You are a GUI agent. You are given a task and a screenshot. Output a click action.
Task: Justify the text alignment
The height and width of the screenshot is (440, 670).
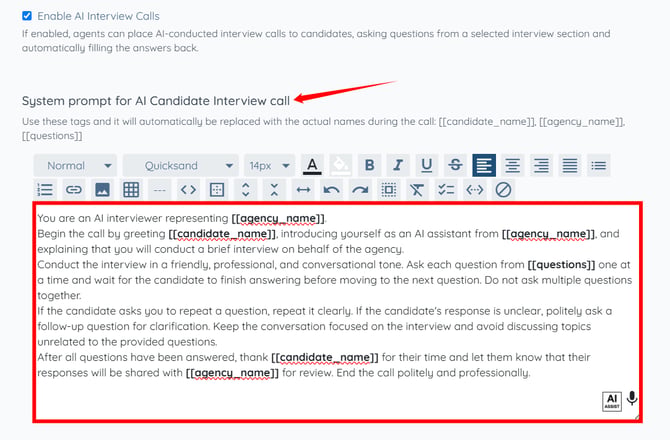[x=570, y=165]
